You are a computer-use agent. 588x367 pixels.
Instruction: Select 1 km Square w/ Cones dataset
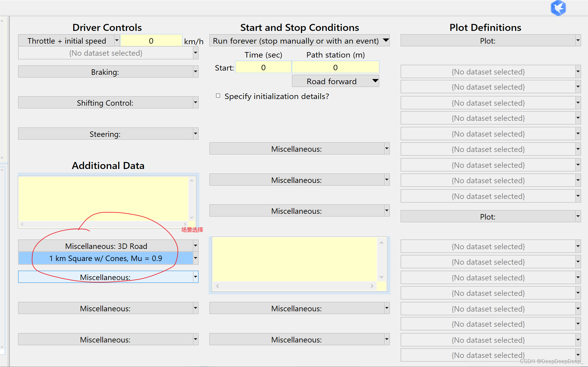point(106,258)
